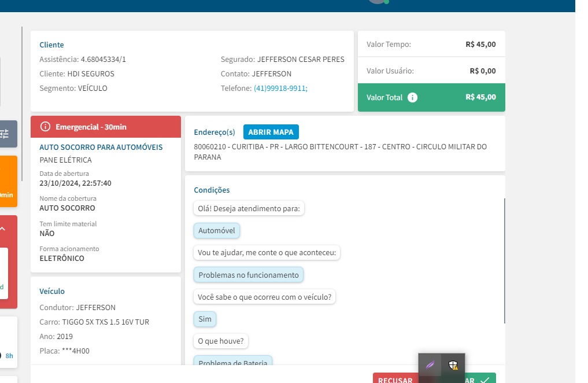Click the orange sidebar card

(8, 181)
